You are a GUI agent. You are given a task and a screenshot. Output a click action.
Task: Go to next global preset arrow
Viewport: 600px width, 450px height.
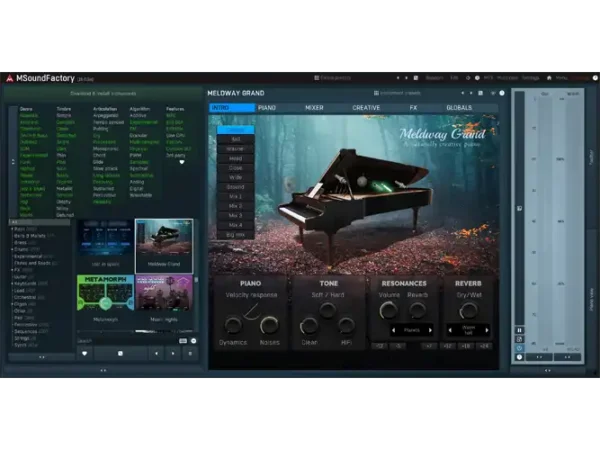coord(406,78)
